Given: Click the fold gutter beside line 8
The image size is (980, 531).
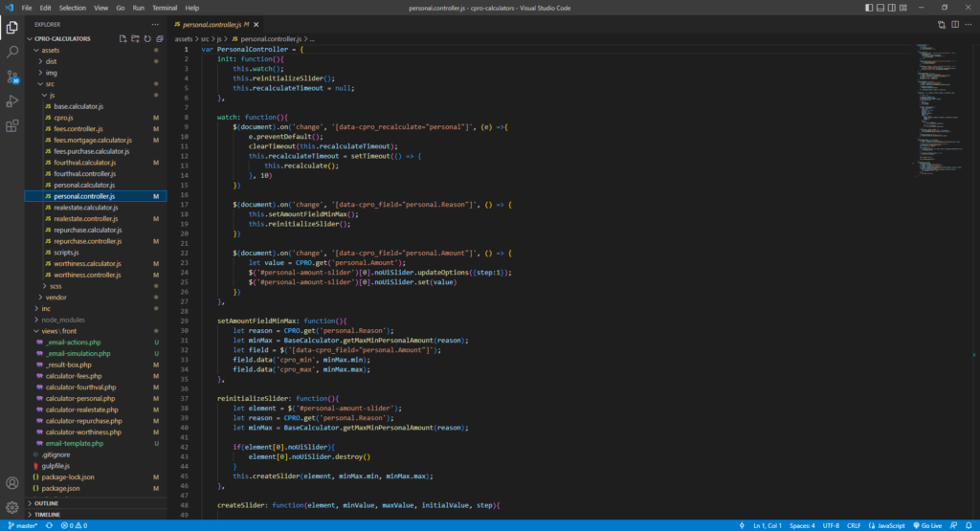Looking at the screenshot, I should (x=195, y=117).
